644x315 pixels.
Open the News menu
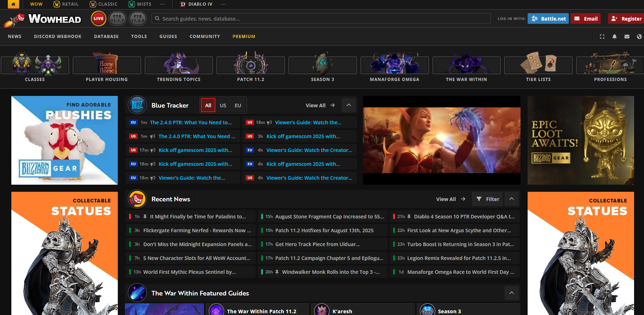click(15, 36)
